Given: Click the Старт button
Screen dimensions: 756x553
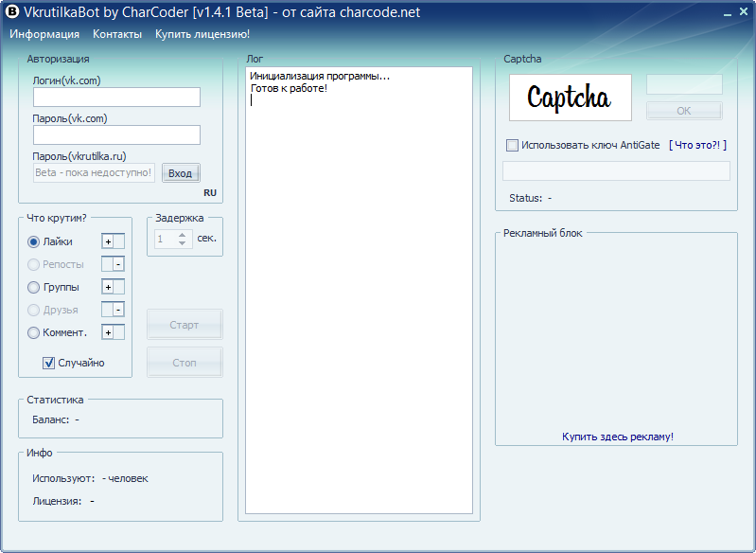Looking at the screenshot, I should pyautogui.click(x=185, y=325).
